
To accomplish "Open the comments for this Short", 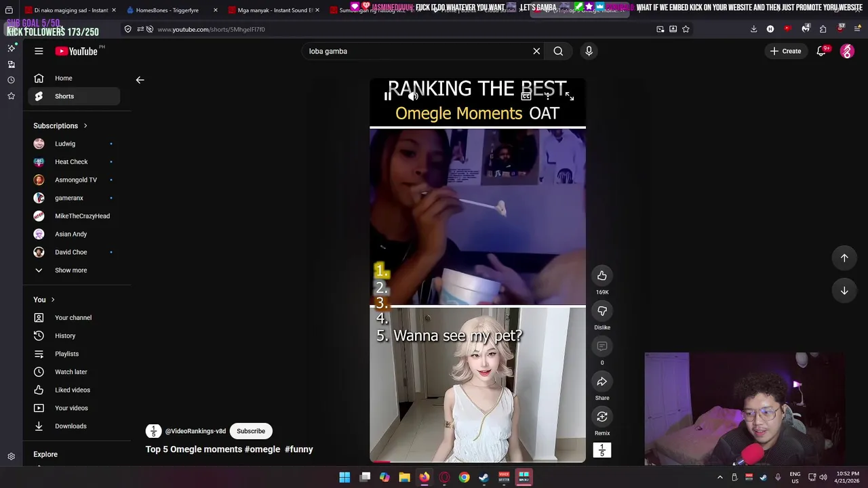I will (602, 346).
